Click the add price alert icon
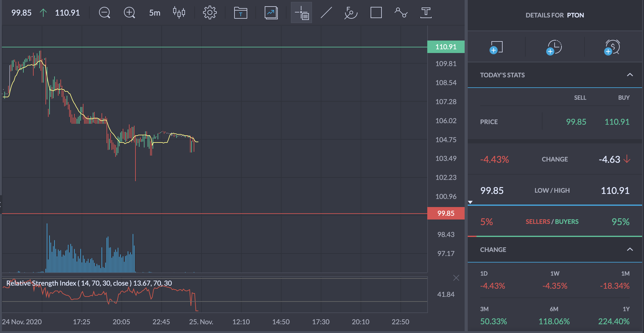Screen dimensions: 644x333 tap(612, 47)
